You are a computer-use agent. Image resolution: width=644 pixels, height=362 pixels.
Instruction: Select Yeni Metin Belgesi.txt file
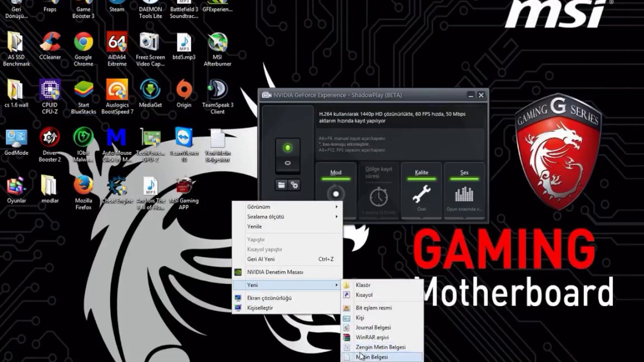217,145
